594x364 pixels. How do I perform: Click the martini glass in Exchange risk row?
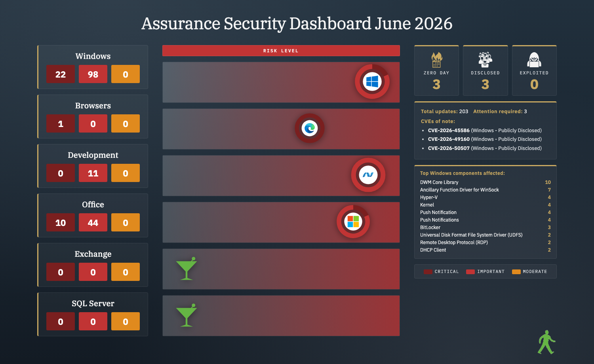point(186,269)
